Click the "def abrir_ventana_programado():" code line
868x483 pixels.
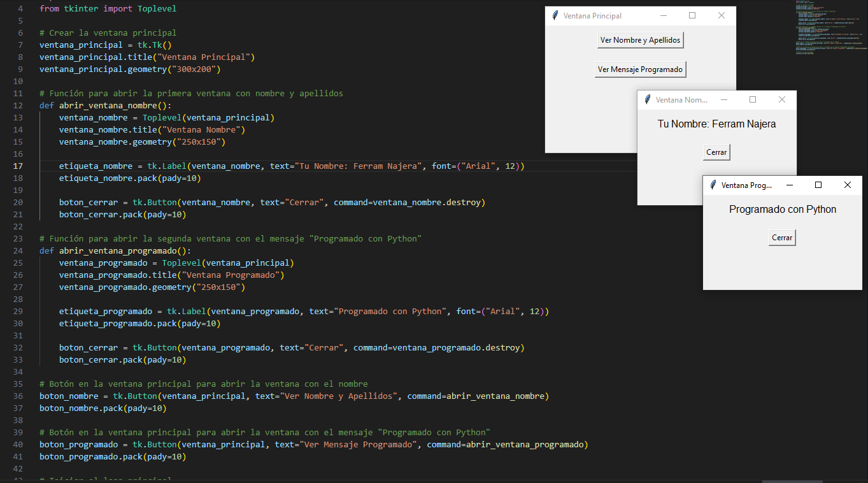tap(115, 251)
